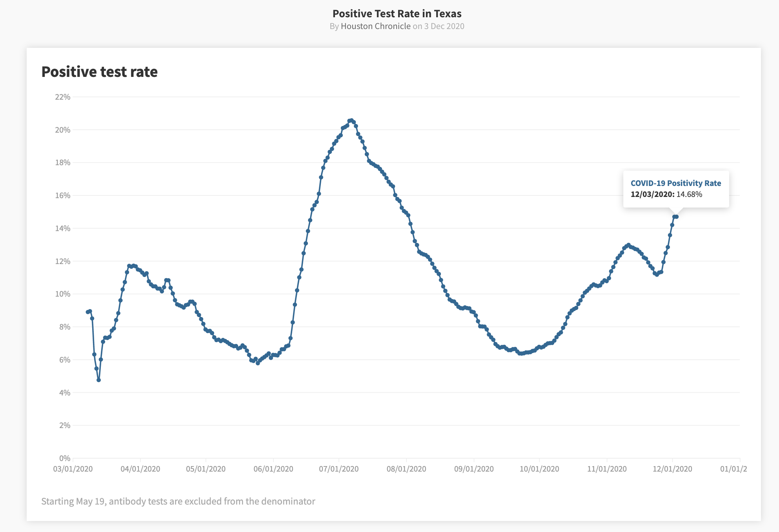Open the Houston Chronicle author link
The image size is (779, 532).
coord(375,26)
